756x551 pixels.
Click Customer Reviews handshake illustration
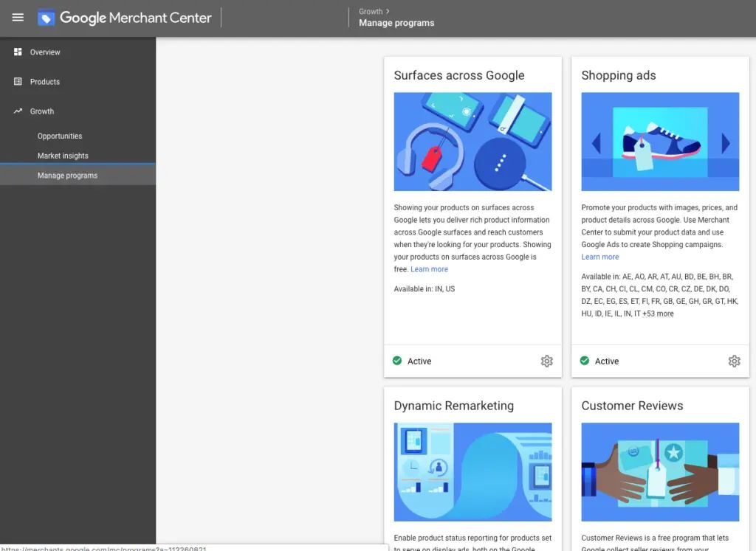[660, 472]
